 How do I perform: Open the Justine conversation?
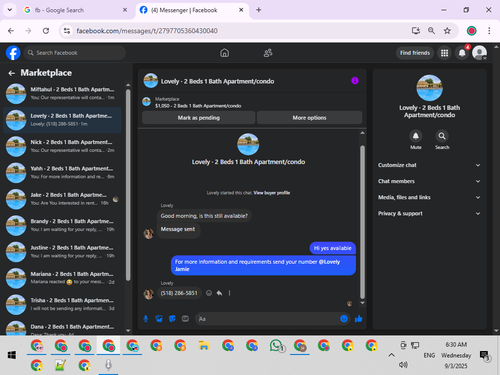[62, 252]
